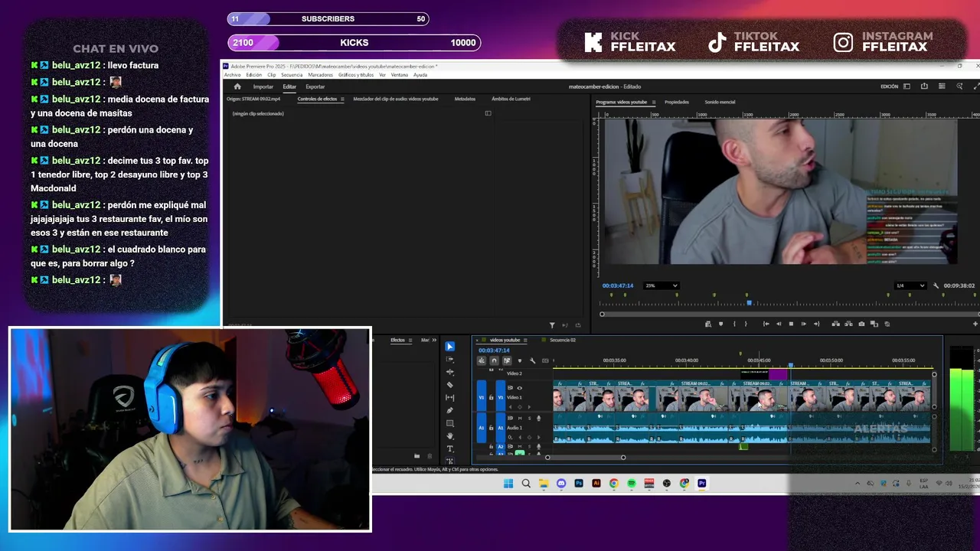Stop playback in Program monitor
The image size is (980, 551).
coord(791,324)
